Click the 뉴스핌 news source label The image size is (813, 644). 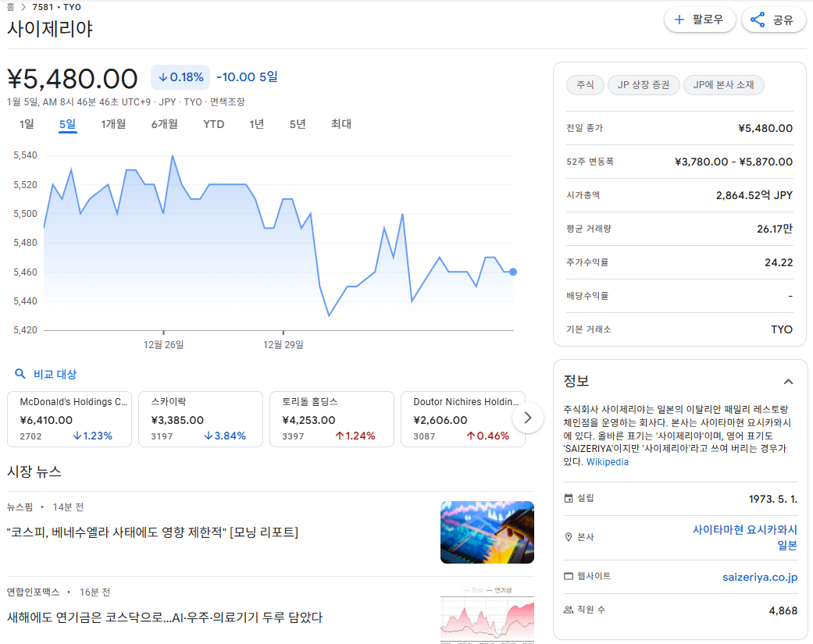point(20,507)
